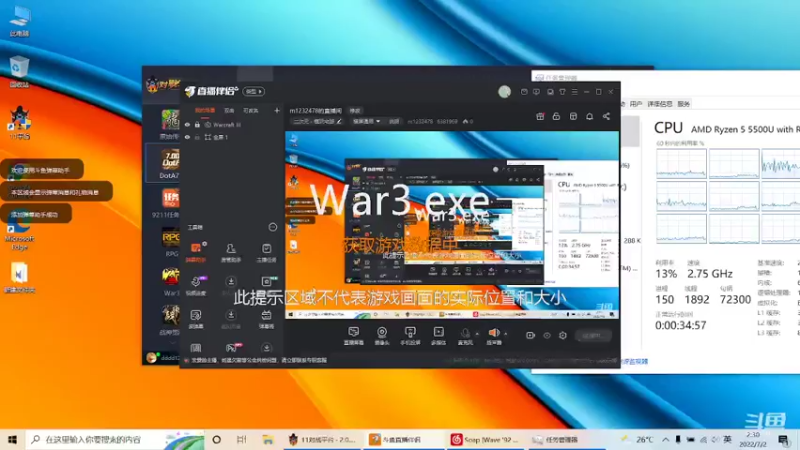This screenshot has height=450, width=800.
Task: Click the start streaming button at bottom right
Action: point(593,335)
